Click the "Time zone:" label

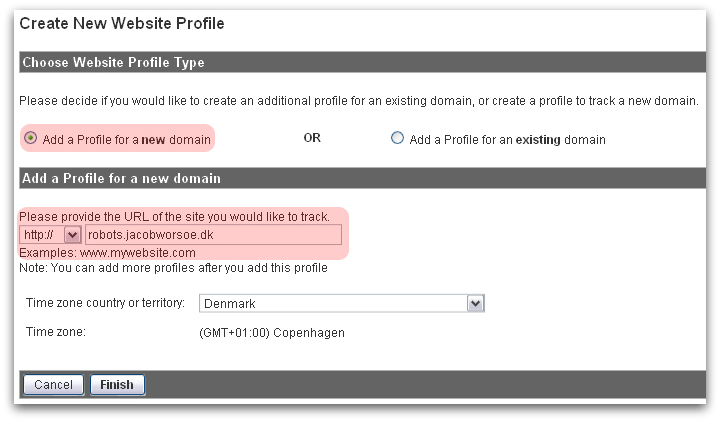click(x=56, y=332)
